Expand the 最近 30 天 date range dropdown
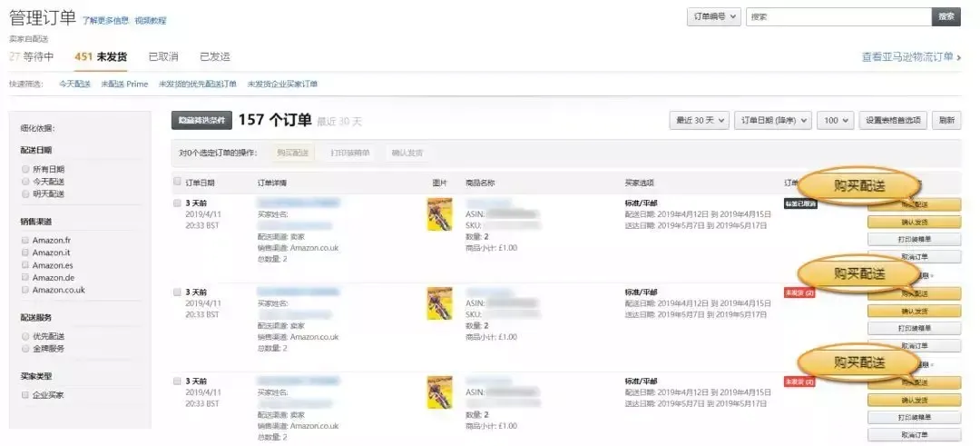 [699, 121]
